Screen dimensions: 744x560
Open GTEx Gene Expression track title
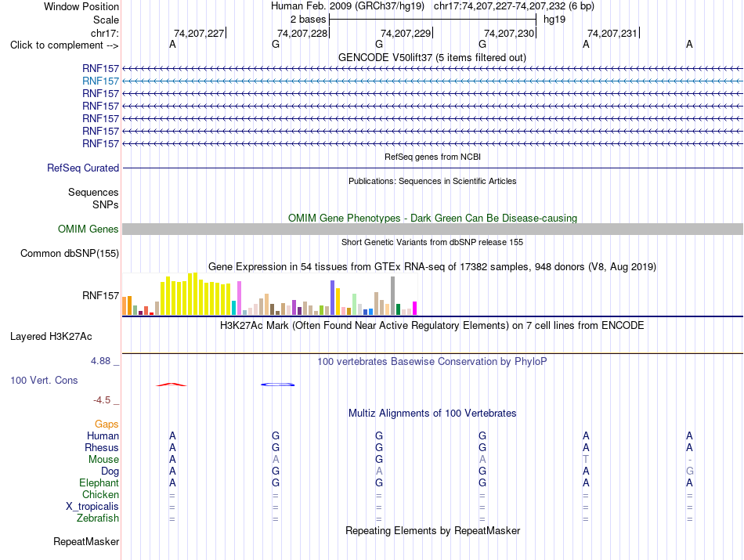click(x=432, y=267)
